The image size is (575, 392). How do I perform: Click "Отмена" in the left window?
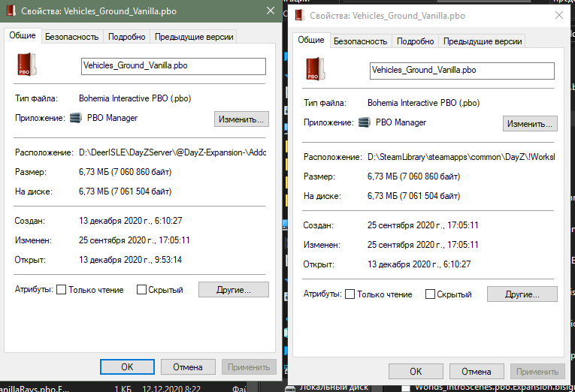click(188, 367)
